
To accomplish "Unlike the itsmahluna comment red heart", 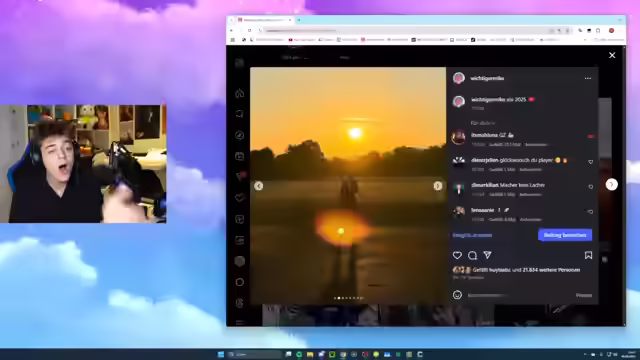I will [590, 136].
